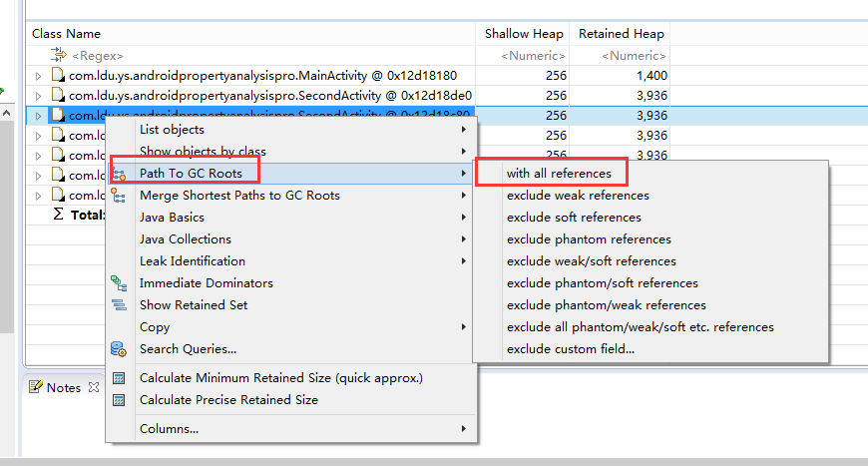Sort by the Retained Heap column header
868x466 pixels.
tap(621, 34)
